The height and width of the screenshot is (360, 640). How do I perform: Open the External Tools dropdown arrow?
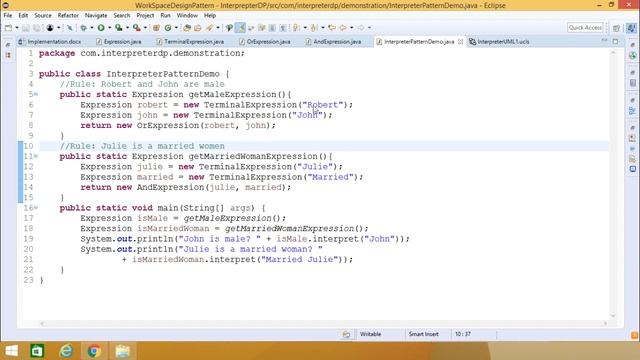tap(145, 28)
